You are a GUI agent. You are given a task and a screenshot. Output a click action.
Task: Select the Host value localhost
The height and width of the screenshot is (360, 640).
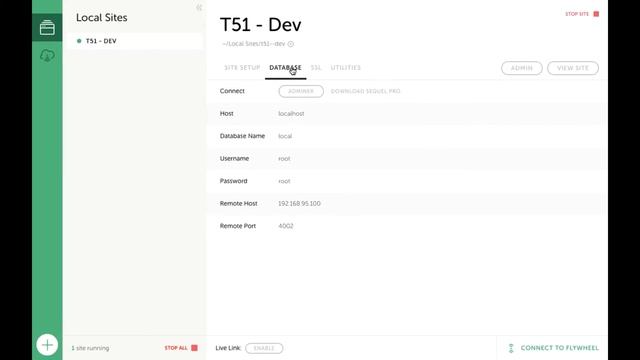coord(291,113)
